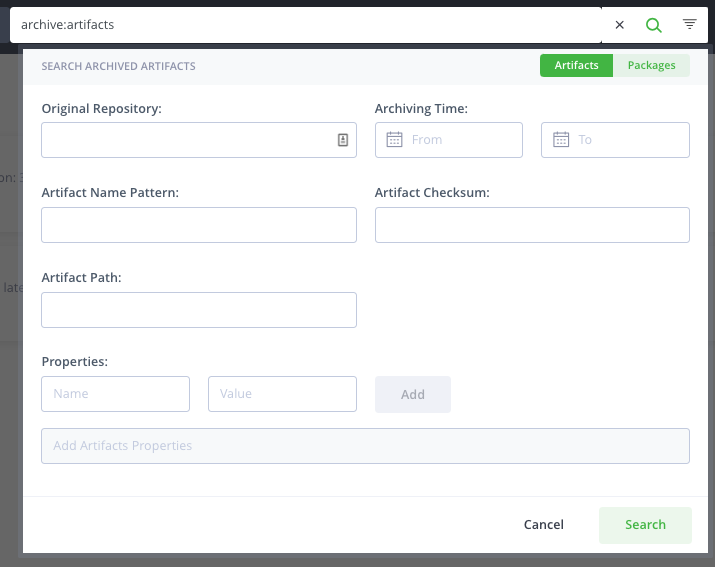This screenshot has width=715, height=567.
Task: Click the Search button
Action: [645, 525]
